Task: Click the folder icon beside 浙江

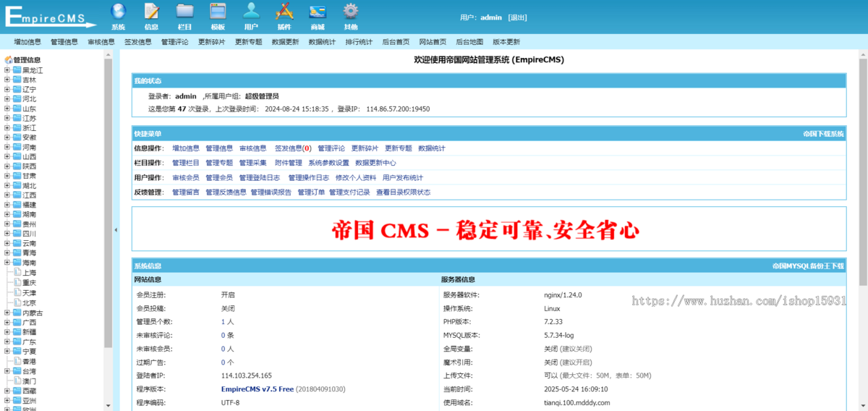Action: pyautogui.click(x=17, y=127)
